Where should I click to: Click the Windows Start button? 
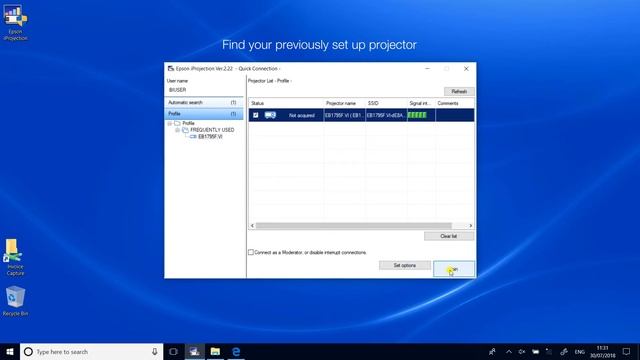tap(10, 351)
